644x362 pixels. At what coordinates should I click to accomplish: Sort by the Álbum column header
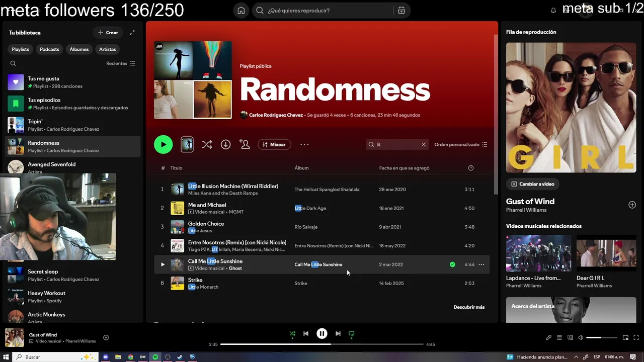(302, 168)
